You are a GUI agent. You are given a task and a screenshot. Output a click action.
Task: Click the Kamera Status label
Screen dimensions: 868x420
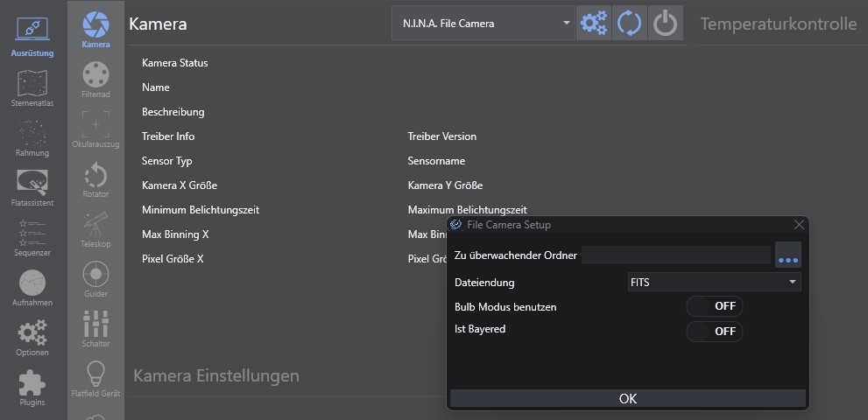(x=175, y=63)
